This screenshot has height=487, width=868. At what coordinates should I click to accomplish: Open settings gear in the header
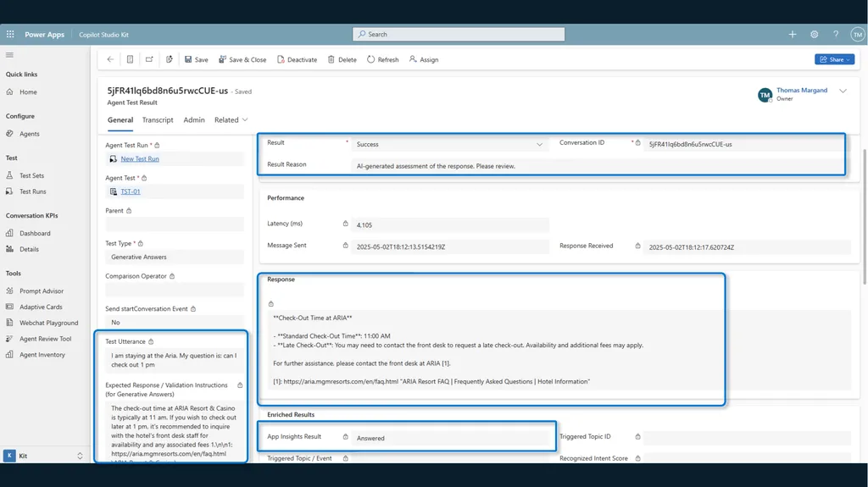click(x=815, y=35)
